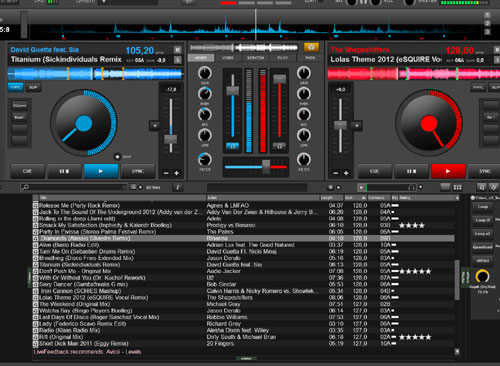Sort the list by the Artist column header

click(x=263, y=198)
